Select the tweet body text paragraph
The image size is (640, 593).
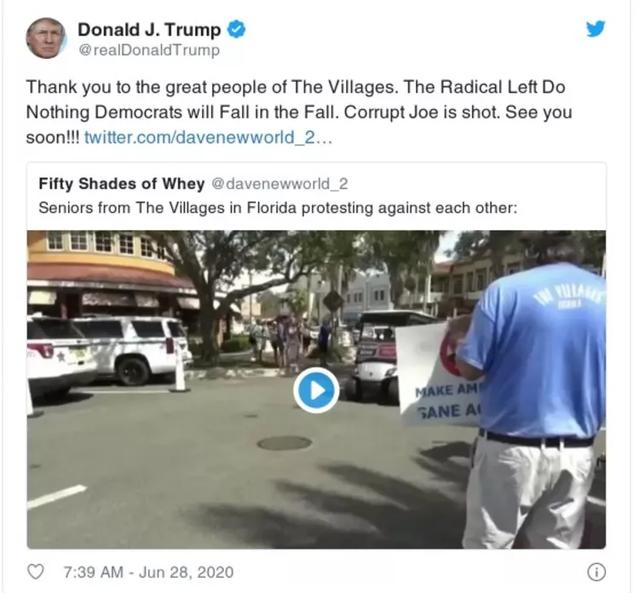tap(299, 112)
